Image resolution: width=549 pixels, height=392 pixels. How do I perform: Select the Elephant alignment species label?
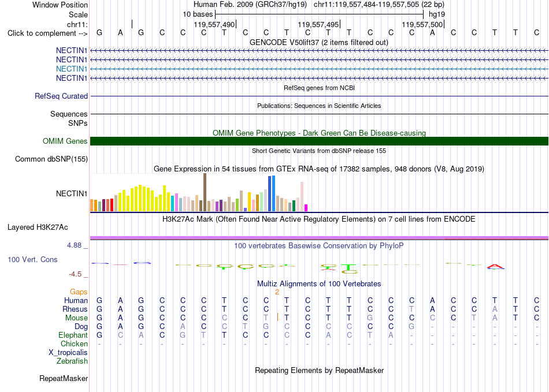tap(73, 335)
